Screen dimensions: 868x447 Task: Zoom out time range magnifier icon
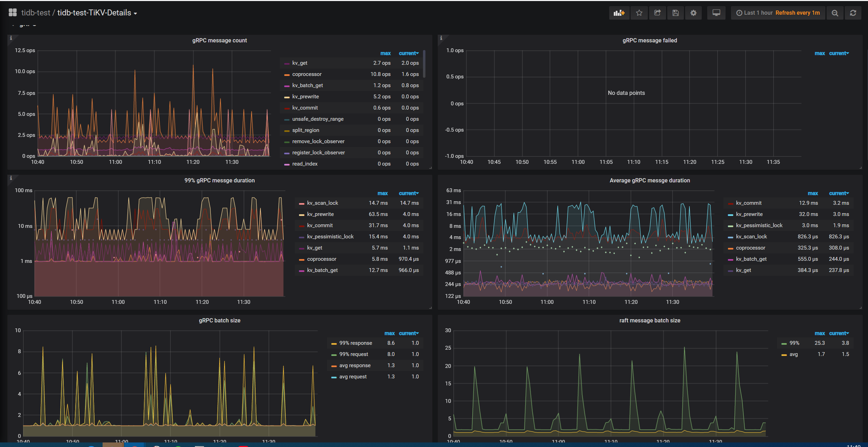click(x=835, y=13)
